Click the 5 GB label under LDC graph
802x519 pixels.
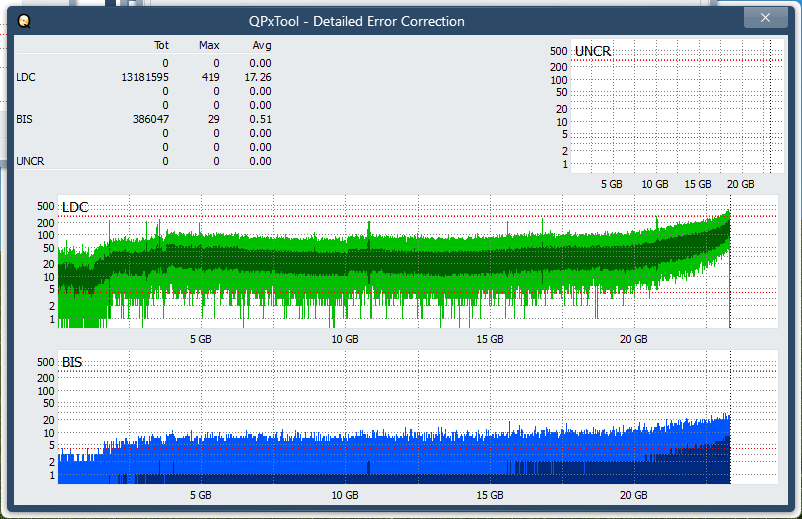pyautogui.click(x=200, y=339)
